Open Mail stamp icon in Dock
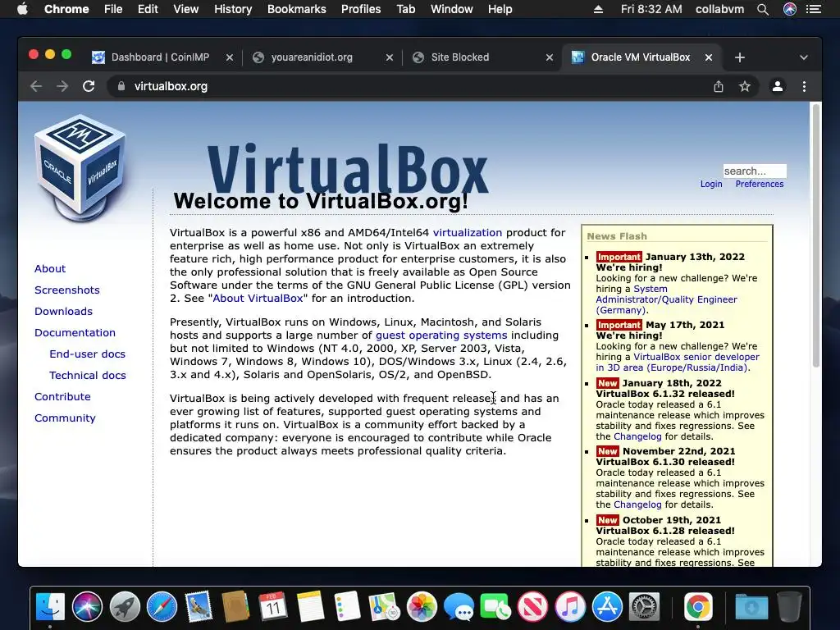Screen dimensions: 840x630 point(199,607)
